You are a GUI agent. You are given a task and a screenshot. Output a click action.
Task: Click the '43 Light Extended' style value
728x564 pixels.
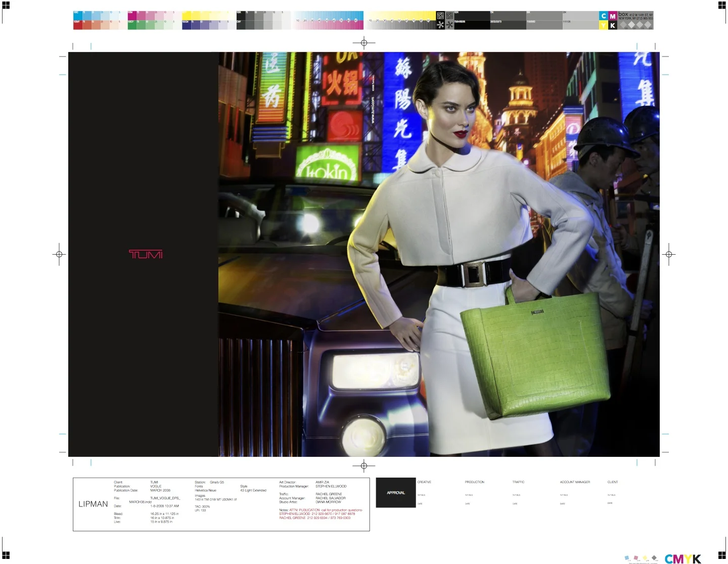pyautogui.click(x=253, y=490)
